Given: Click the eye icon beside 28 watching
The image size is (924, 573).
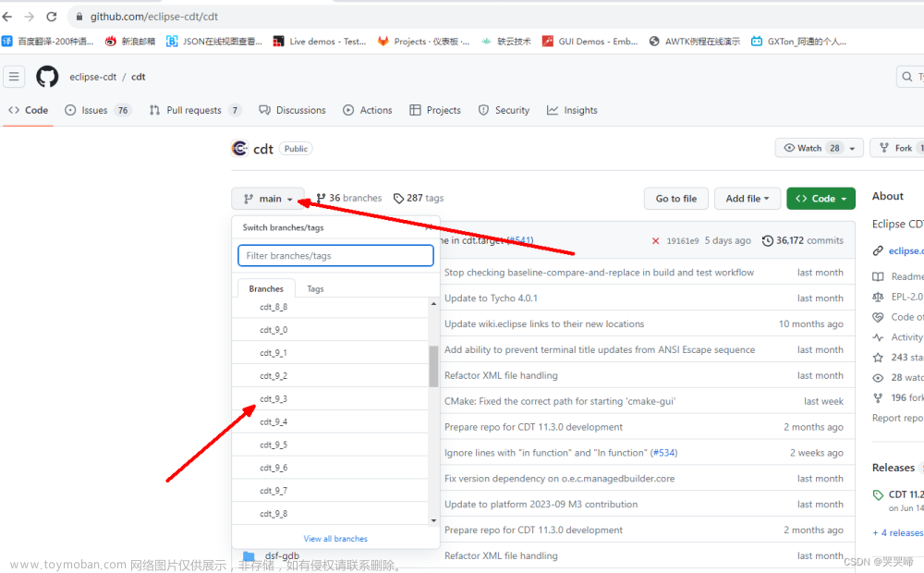Looking at the screenshot, I should (878, 378).
